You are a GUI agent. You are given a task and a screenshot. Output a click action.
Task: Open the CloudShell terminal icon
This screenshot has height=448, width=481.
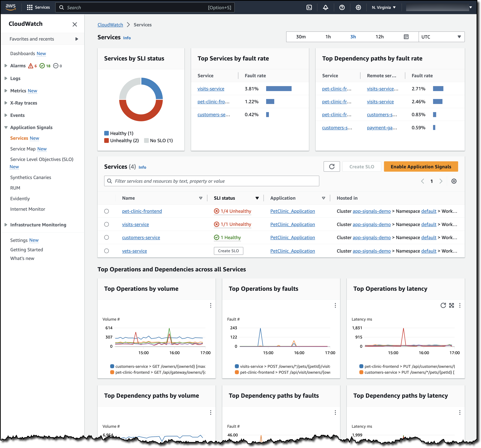point(309,7)
